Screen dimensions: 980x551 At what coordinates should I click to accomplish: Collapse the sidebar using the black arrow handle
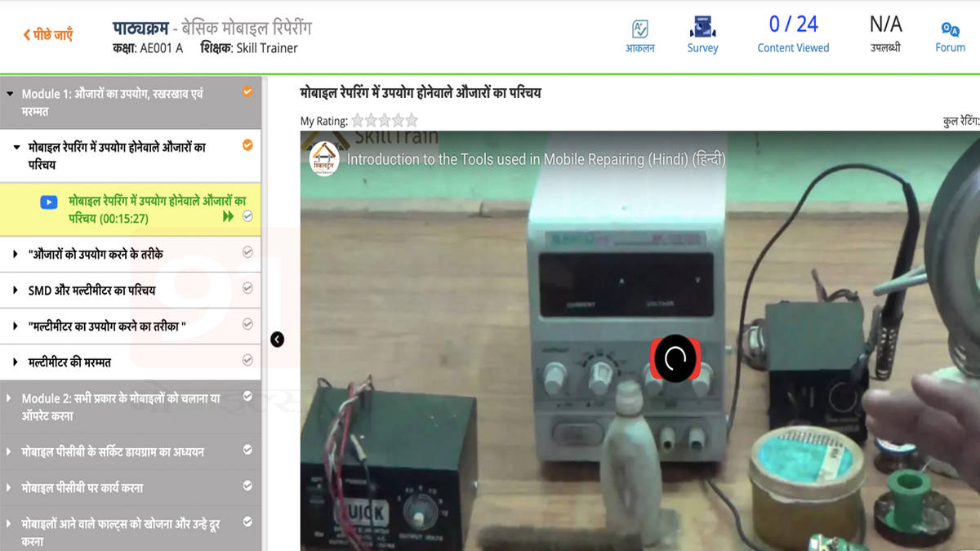click(x=277, y=339)
